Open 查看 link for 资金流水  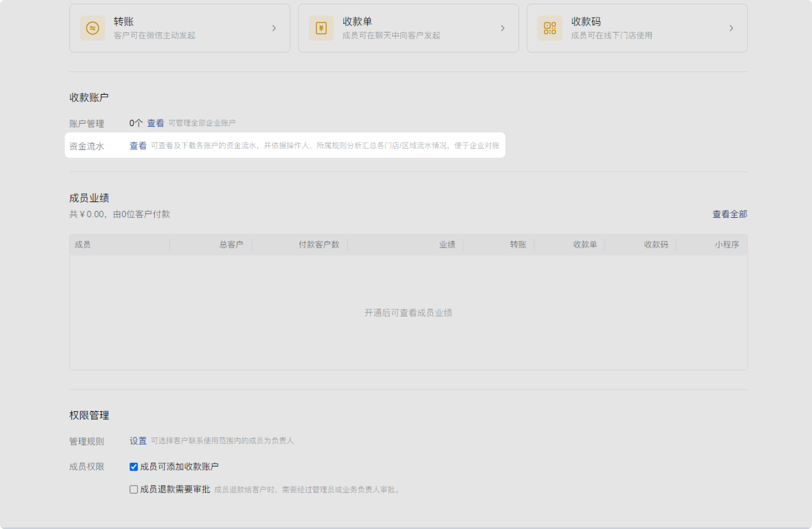pos(138,146)
